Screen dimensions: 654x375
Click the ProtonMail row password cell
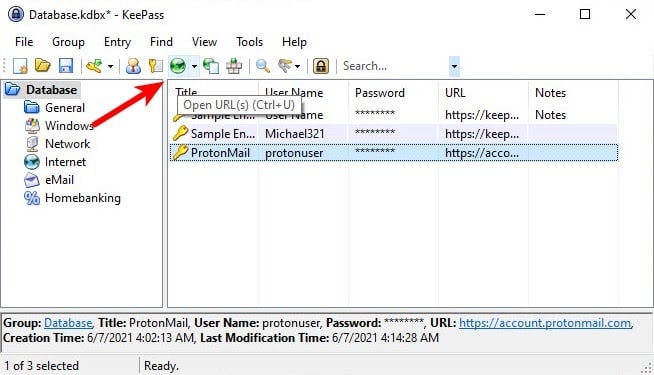(375, 151)
